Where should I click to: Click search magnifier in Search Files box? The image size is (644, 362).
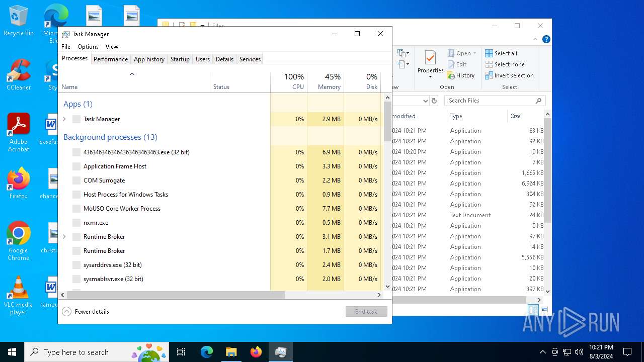pos(538,101)
